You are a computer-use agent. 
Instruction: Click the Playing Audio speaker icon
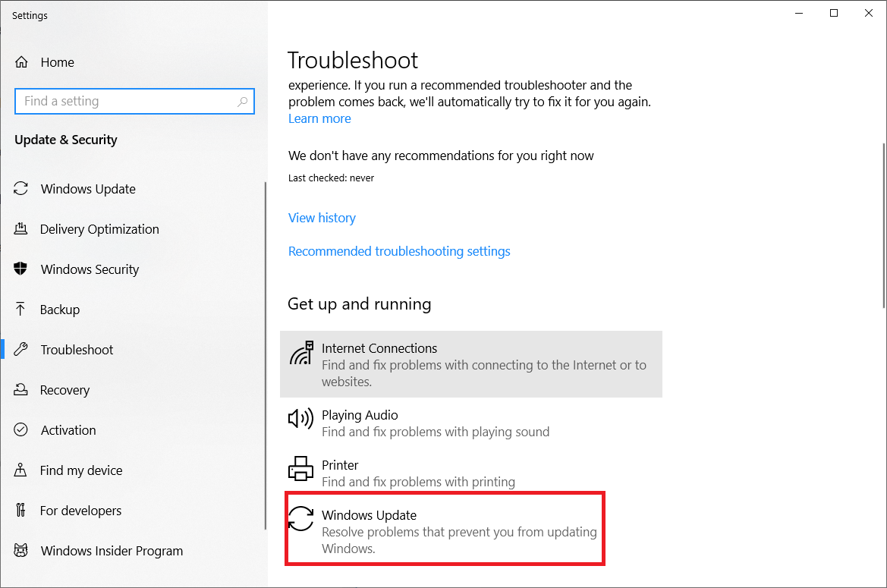click(301, 418)
